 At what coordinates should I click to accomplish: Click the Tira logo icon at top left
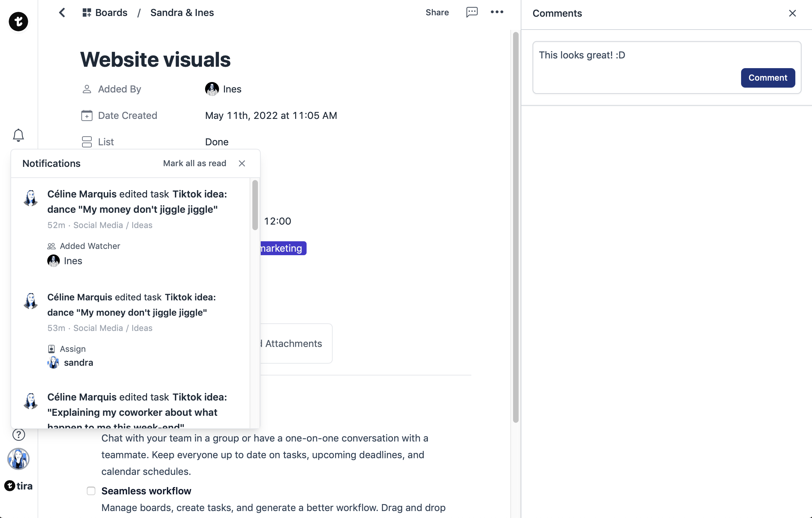pyautogui.click(x=18, y=22)
